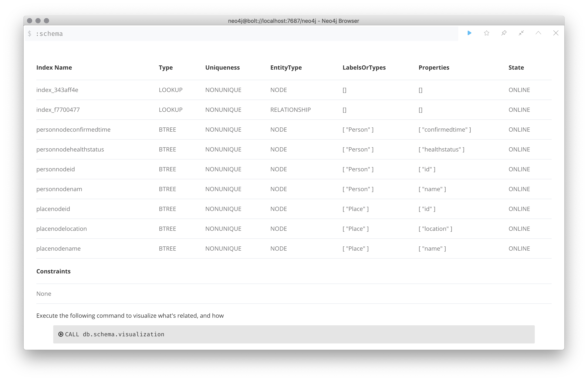Exit fullscreen using the inward arrows icon

click(521, 33)
